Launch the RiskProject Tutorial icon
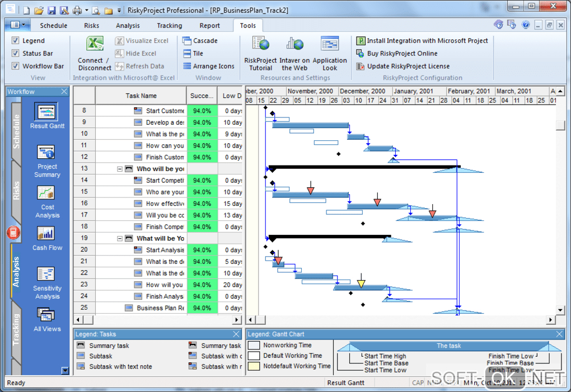The width and height of the screenshot is (571, 392). tap(261, 44)
